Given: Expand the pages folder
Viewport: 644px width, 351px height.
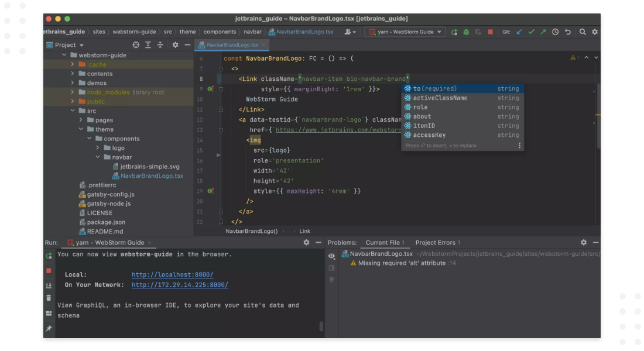Looking at the screenshot, I should tap(81, 120).
